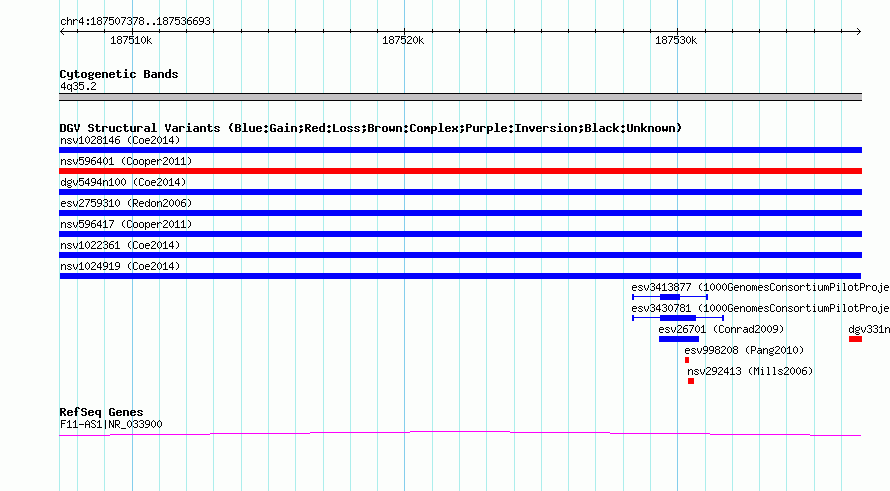Click the RefSeq Genes track title

pyautogui.click(x=101, y=412)
